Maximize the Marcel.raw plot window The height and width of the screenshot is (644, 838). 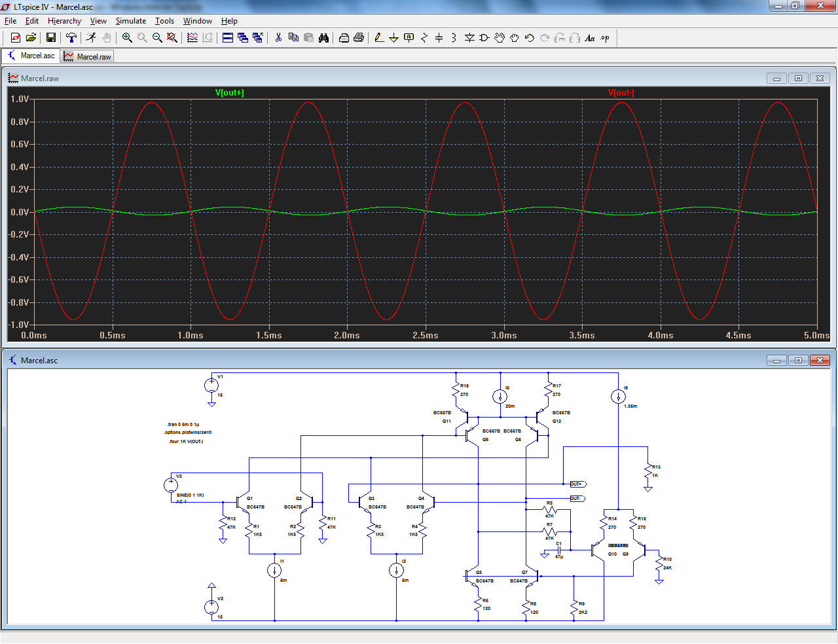click(x=798, y=78)
